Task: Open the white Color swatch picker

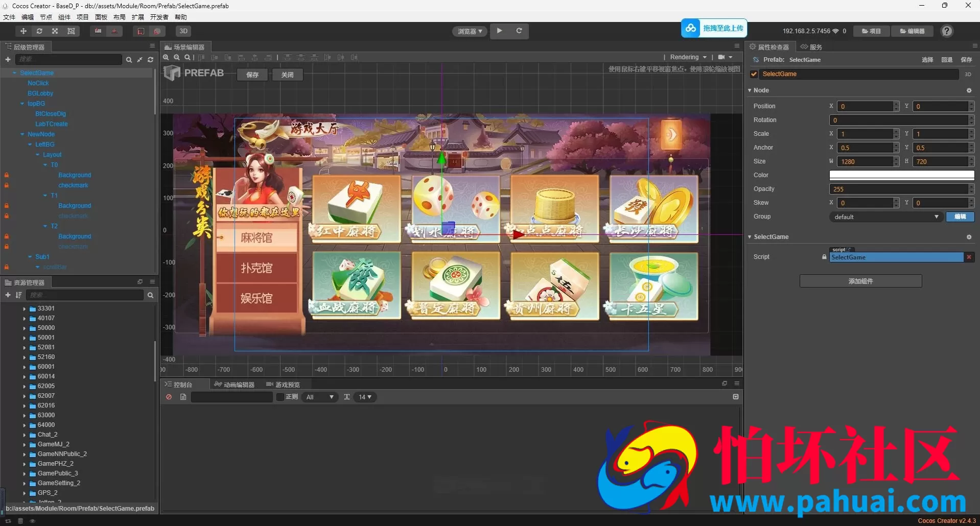Action: point(902,175)
